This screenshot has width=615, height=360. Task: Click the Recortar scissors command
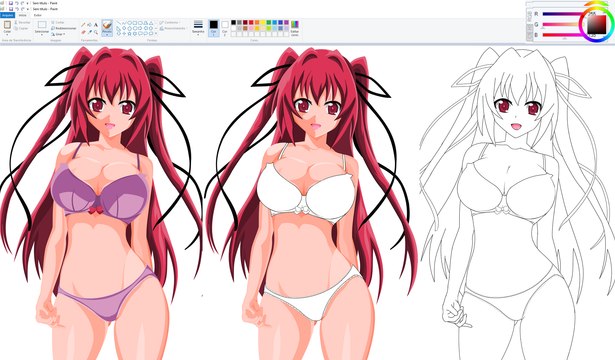22,22
